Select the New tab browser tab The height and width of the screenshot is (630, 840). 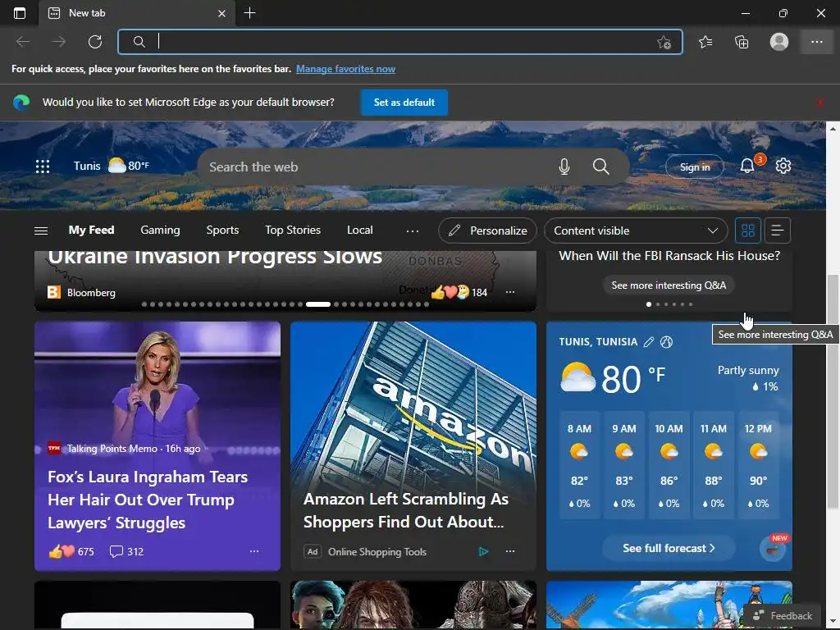137,13
